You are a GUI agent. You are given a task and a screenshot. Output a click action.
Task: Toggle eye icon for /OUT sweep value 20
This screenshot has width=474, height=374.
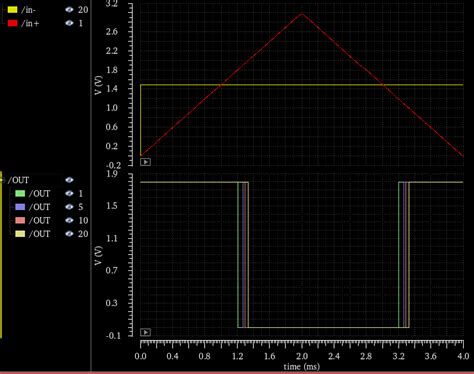69,234
